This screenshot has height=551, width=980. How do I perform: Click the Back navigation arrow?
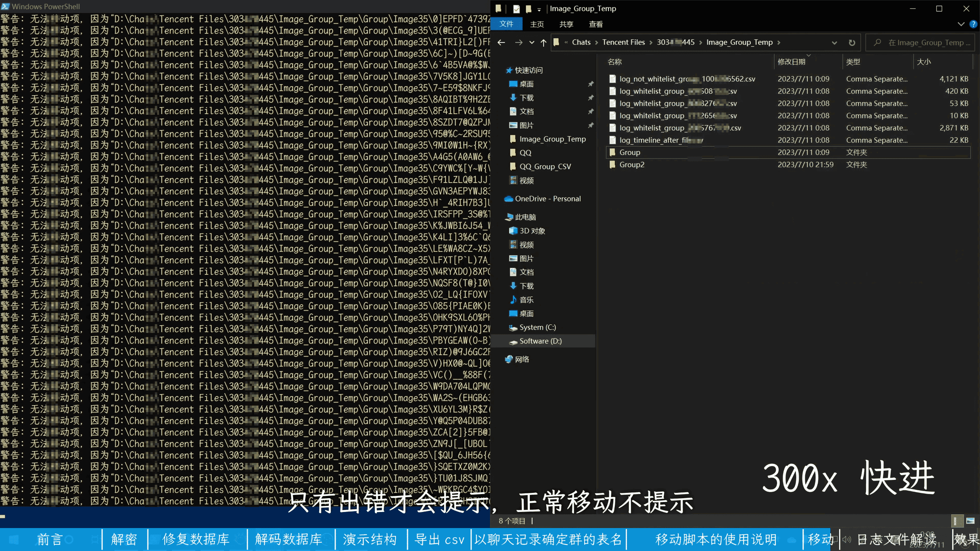pyautogui.click(x=501, y=42)
